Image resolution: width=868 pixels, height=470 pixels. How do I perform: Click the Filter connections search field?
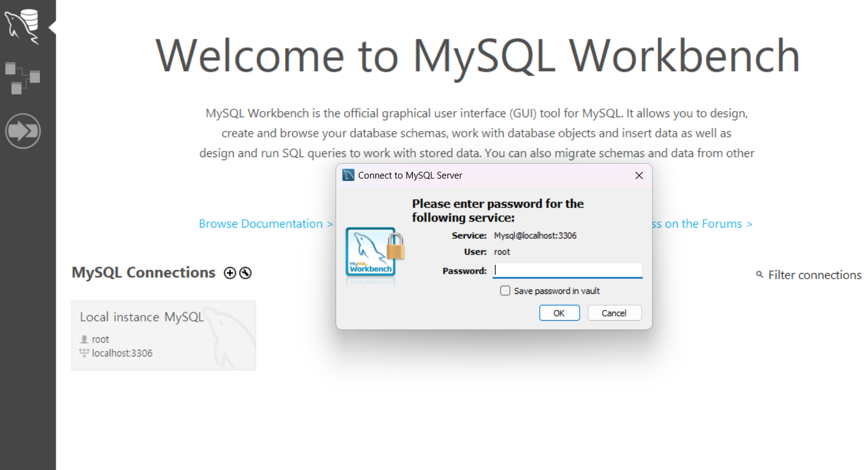coord(815,275)
